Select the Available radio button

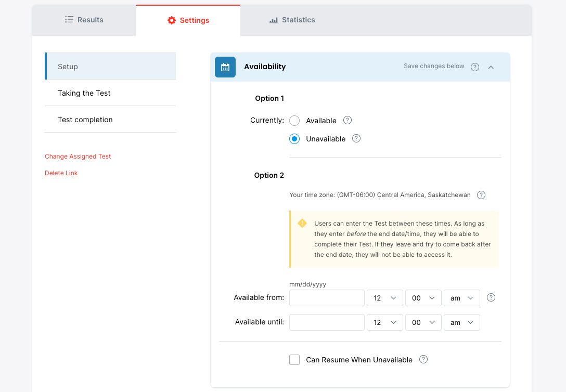[294, 121]
